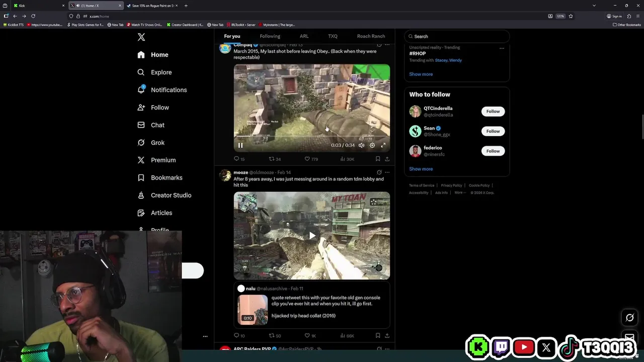The width and height of the screenshot is (644, 362).
Task: Like mooze's post
Action: click(x=310, y=336)
